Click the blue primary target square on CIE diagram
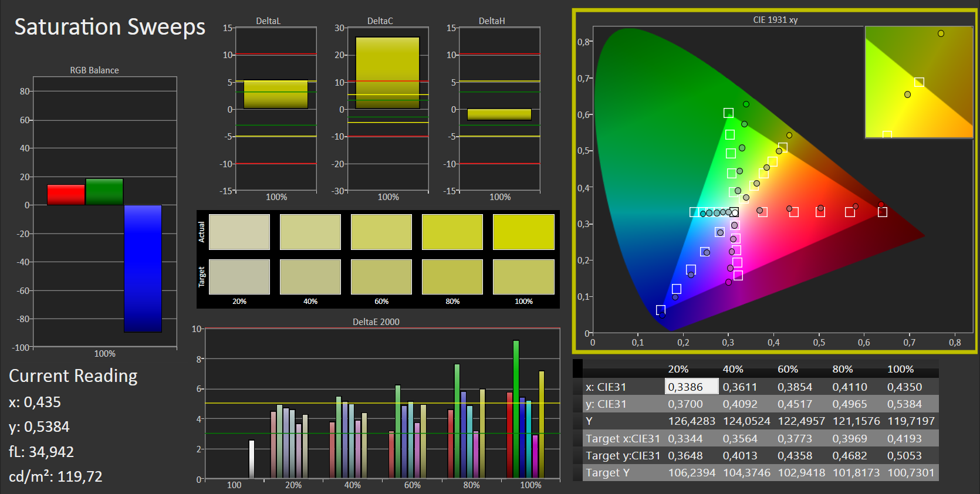 coord(661,310)
